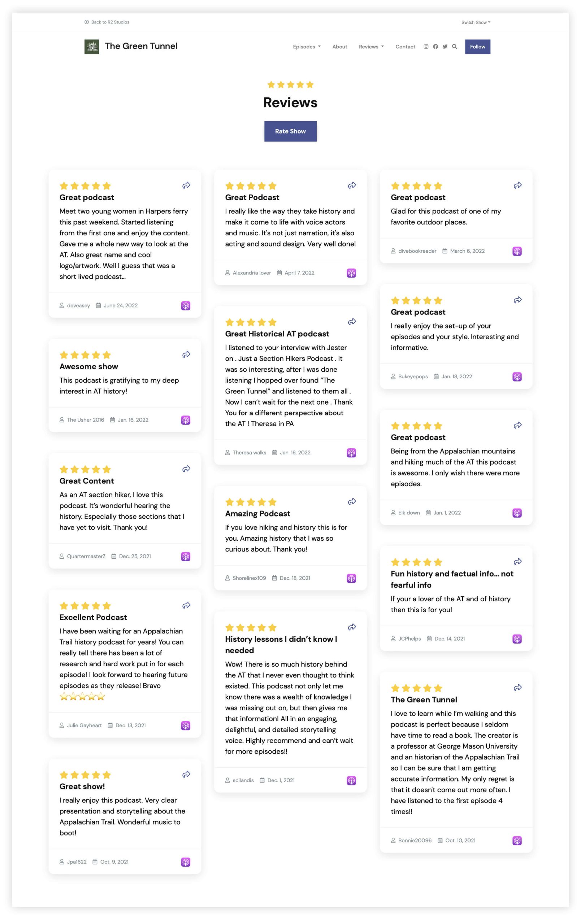
Task: Click the Follow button
Action: pyautogui.click(x=478, y=47)
